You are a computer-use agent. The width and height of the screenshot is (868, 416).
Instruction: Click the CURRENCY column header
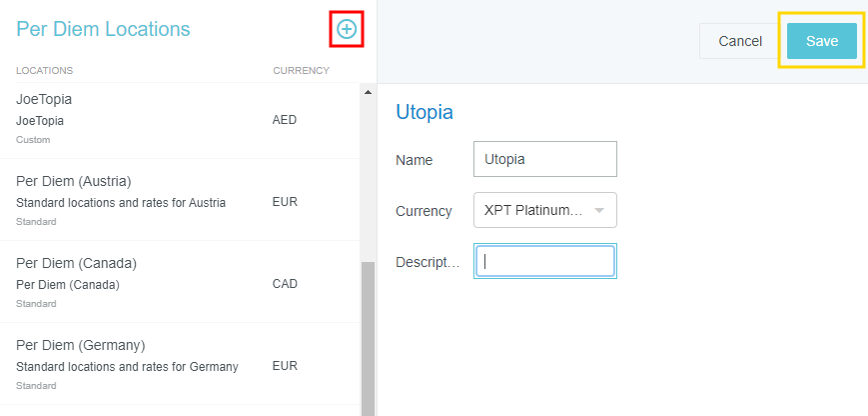click(x=301, y=70)
